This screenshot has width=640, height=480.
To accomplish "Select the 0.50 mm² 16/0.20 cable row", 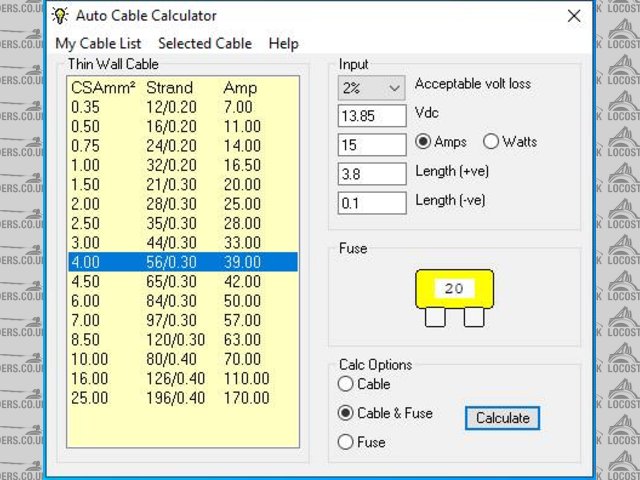I will [183, 127].
